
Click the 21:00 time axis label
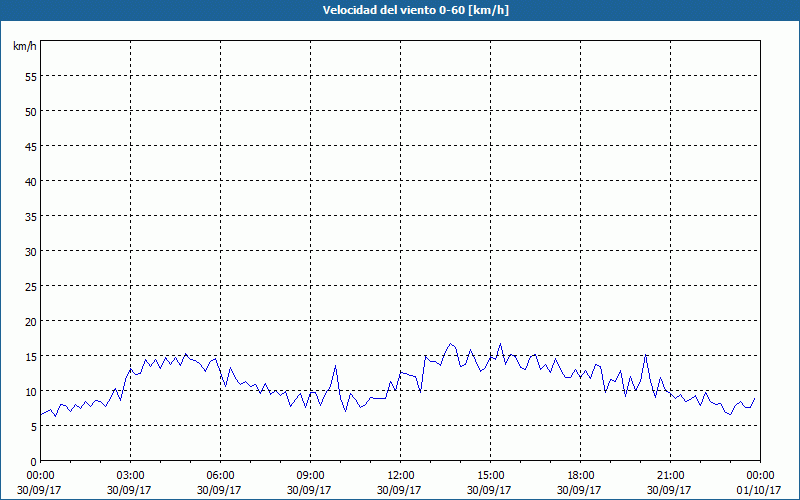pos(670,476)
